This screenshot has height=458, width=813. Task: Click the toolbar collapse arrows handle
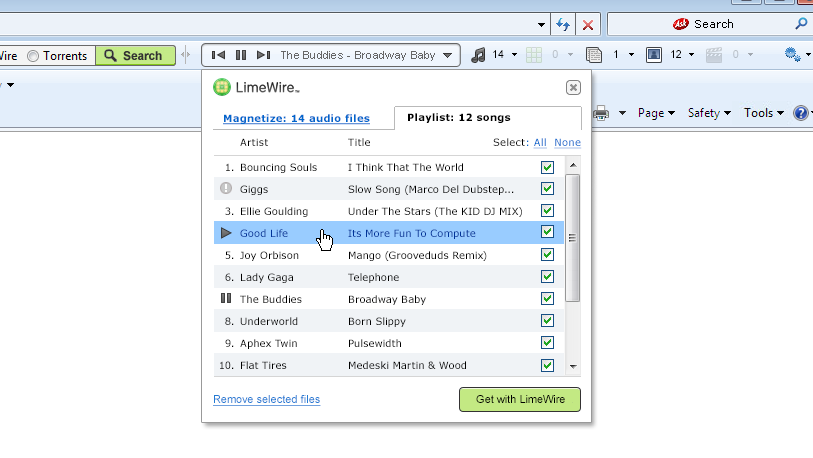click(x=186, y=55)
